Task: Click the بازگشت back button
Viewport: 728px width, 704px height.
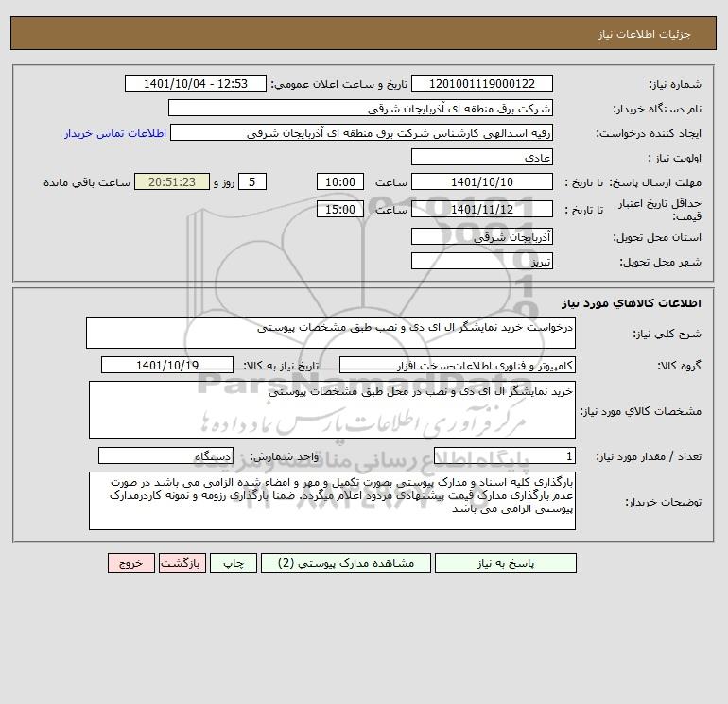Action: coord(182,562)
